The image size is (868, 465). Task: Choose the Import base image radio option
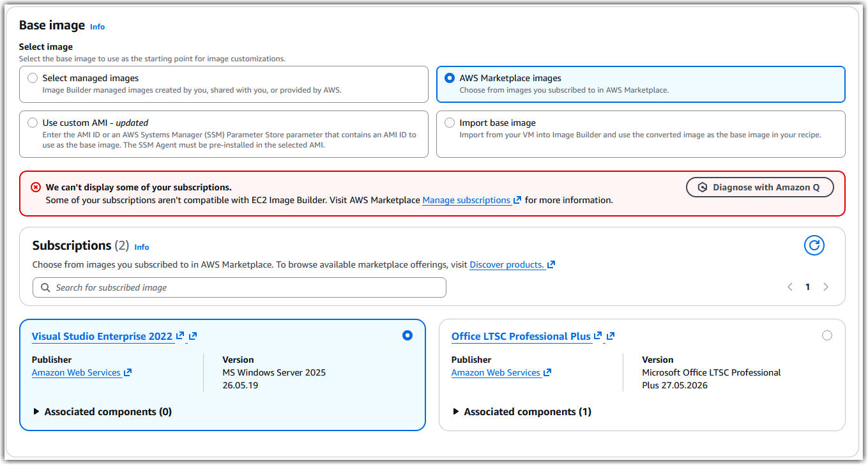click(x=450, y=123)
